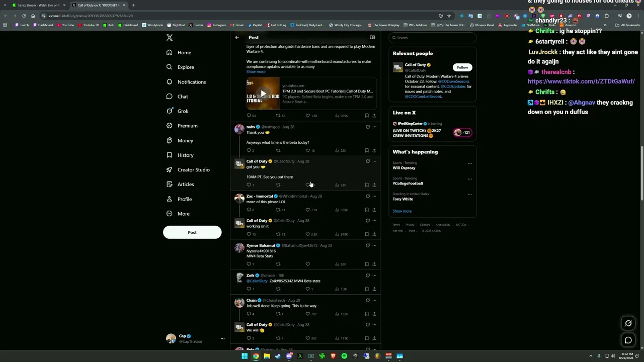Image resolution: width=644 pixels, height=362 pixels.
Task: Open History in the left sidebar
Action: (180, 155)
